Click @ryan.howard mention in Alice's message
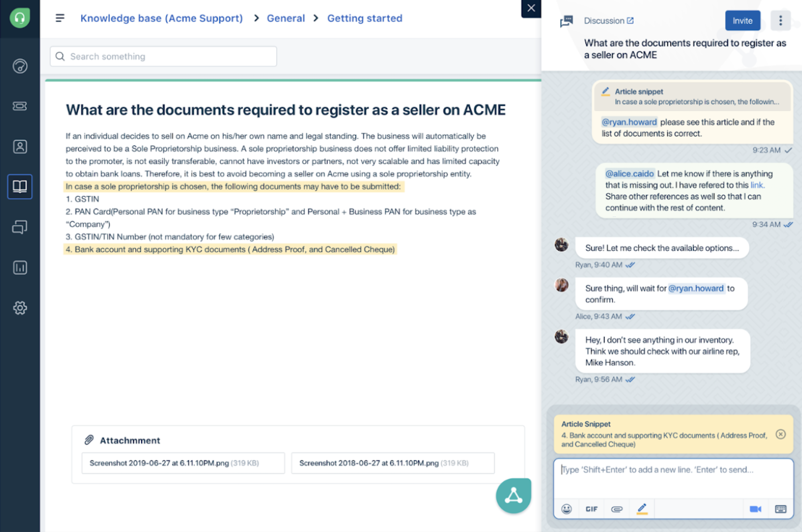The height and width of the screenshot is (532, 802). click(696, 288)
